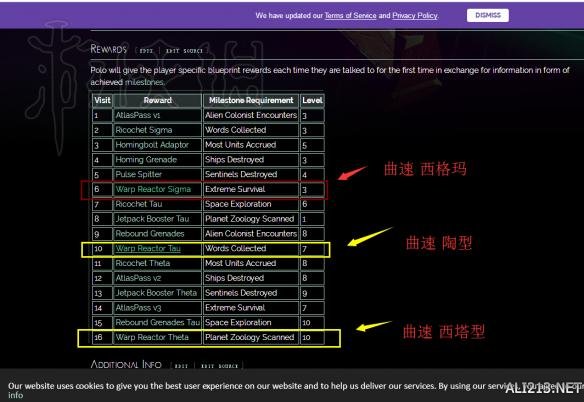Open the Warp Reactor Tau link
584x402 pixels.
148,249
